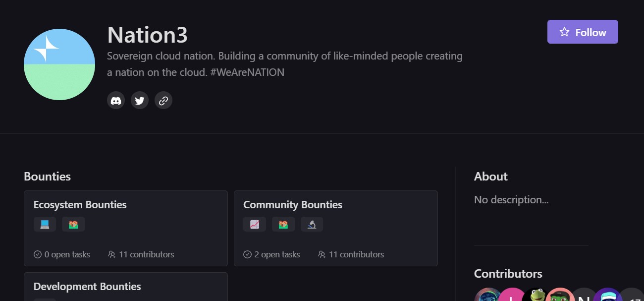
Task: Click the Nation3 logo avatar
Action: point(59,64)
